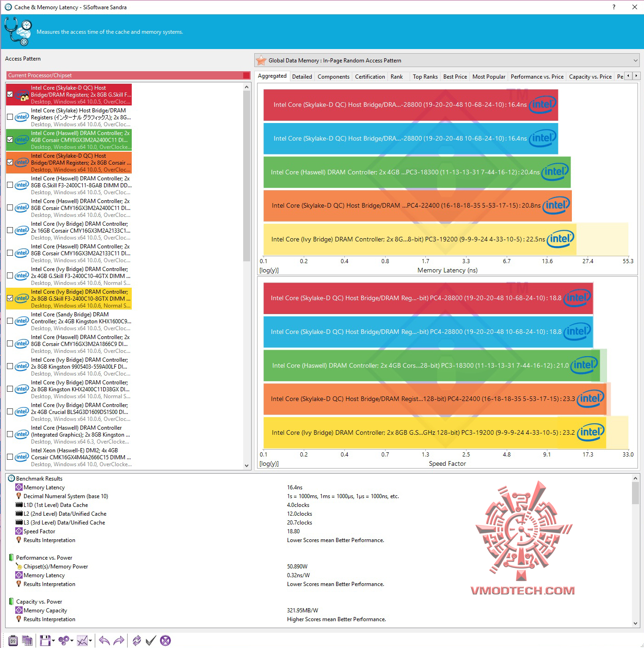Select the Ivy Bridge G.Skill F3-2400C10-4GTX row

coord(69,276)
